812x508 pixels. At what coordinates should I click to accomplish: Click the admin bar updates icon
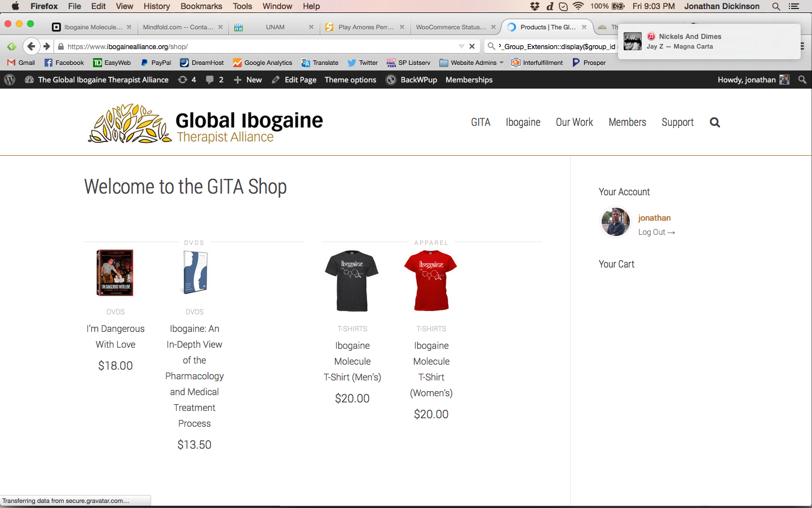(183, 80)
